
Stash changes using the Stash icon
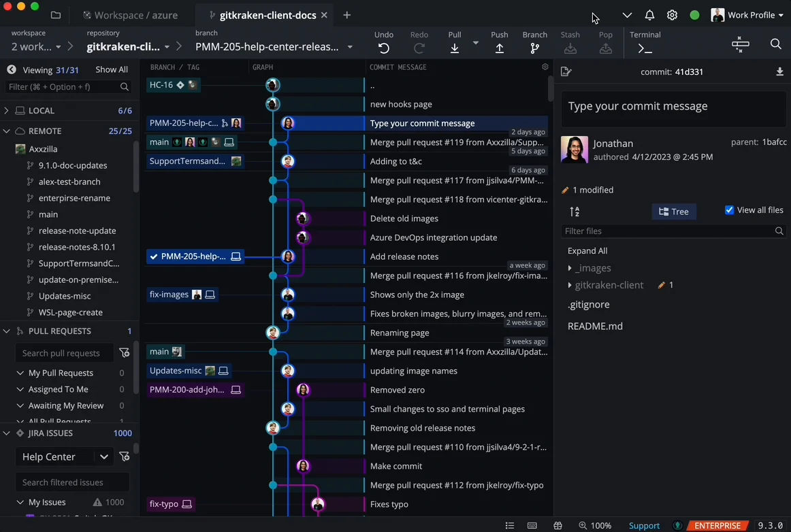click(x=570, y=48)
